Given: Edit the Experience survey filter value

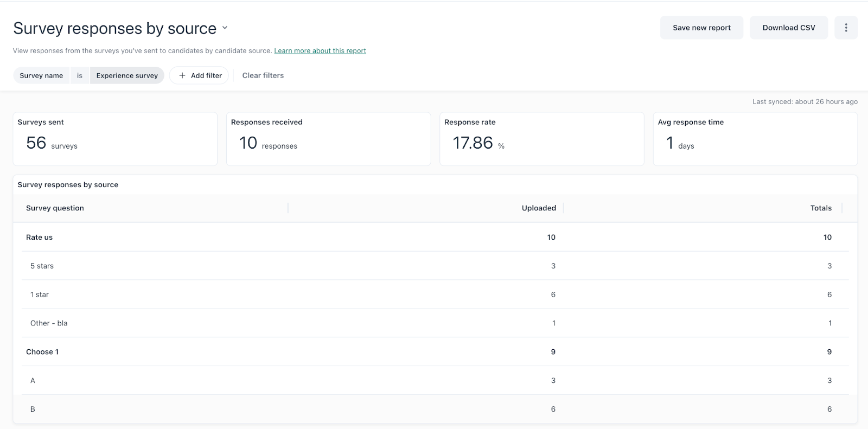Looking at the screenshot, I should point(127,75).
